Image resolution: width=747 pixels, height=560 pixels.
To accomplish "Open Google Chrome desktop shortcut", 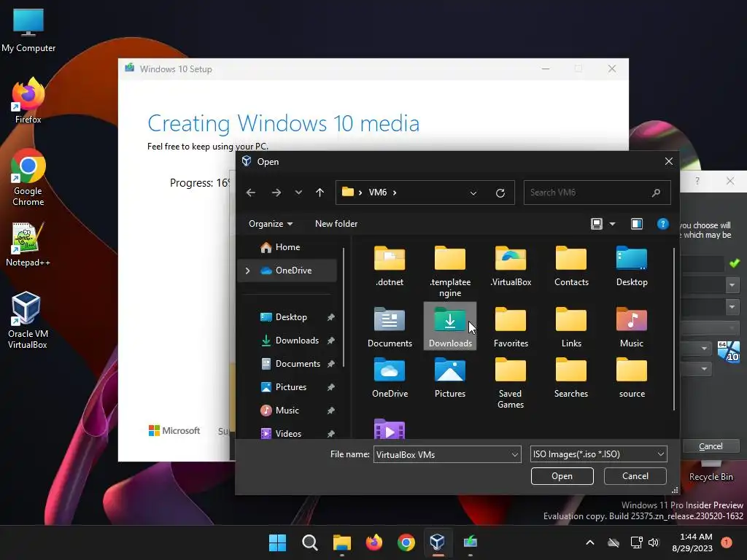I will pos(28,177).
